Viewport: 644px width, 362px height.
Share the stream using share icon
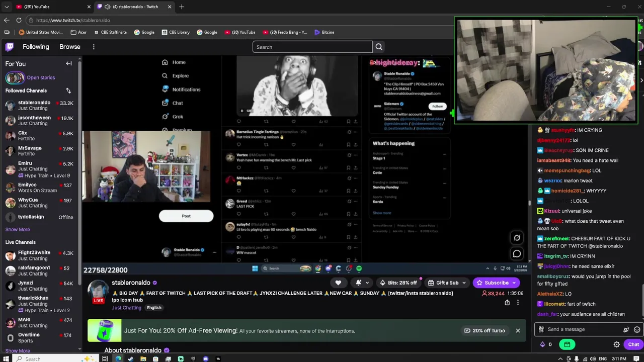[507, 303]
